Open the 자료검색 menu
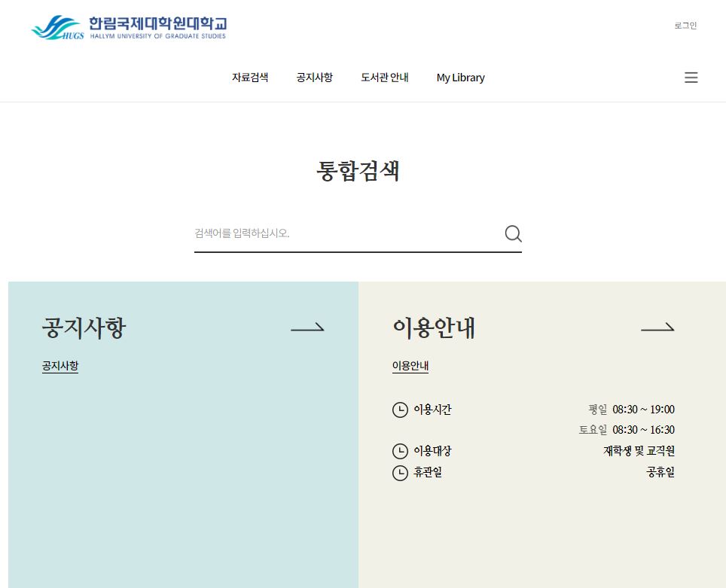The height and width of the screenshot is (588, 726). (250, 78)
